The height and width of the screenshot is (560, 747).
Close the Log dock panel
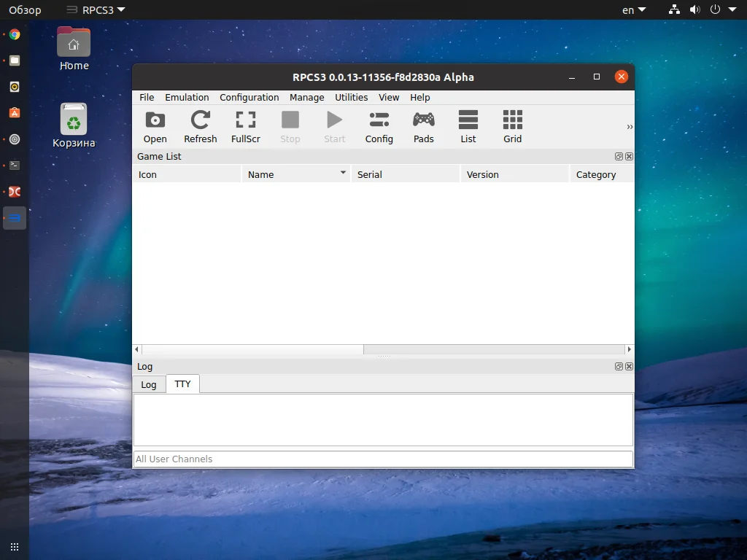[629, 367]
